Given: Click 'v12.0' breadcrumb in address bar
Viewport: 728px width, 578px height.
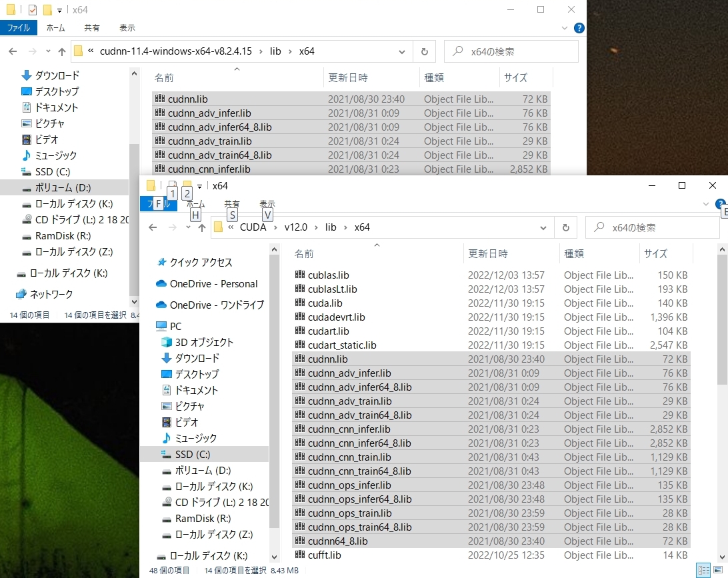Looking at the screenshot, I should pyautogui.click(x=296, y=227).
